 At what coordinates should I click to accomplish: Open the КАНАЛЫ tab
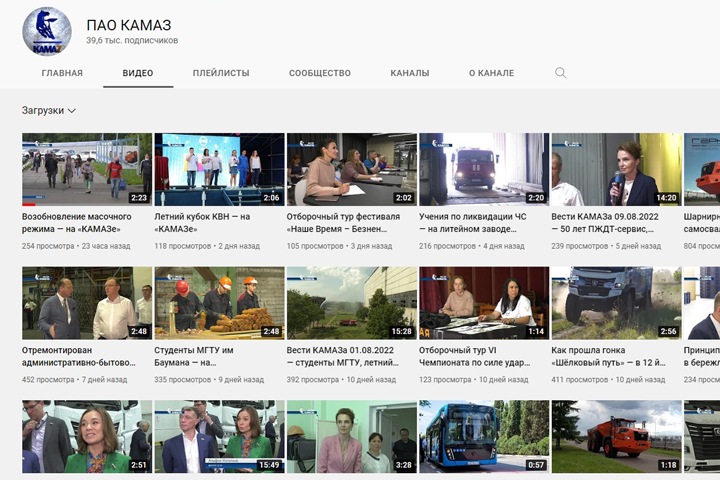coord(410,73)
